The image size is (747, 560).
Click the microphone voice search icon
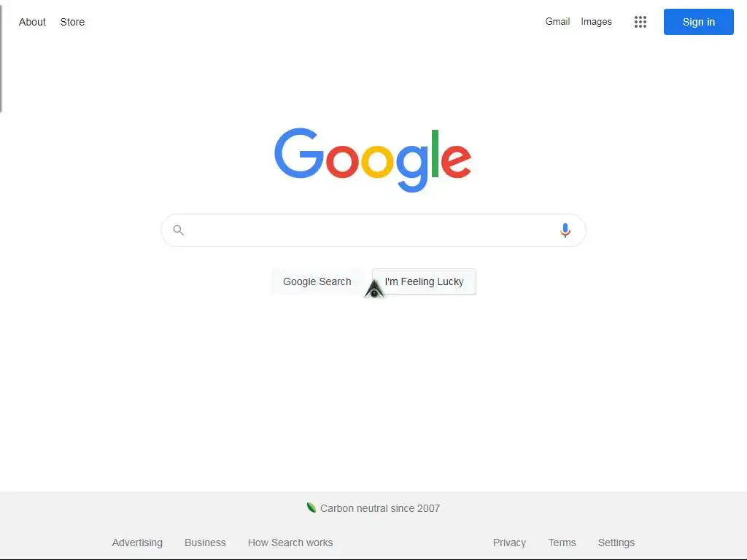click(x=565, y=230)
